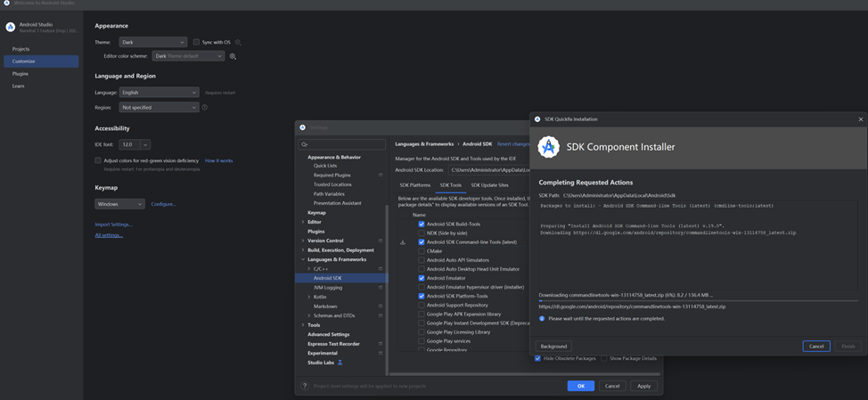Open the Language dropdown showing English
This screenshot has height=400, width=868.
click(159, 93)
